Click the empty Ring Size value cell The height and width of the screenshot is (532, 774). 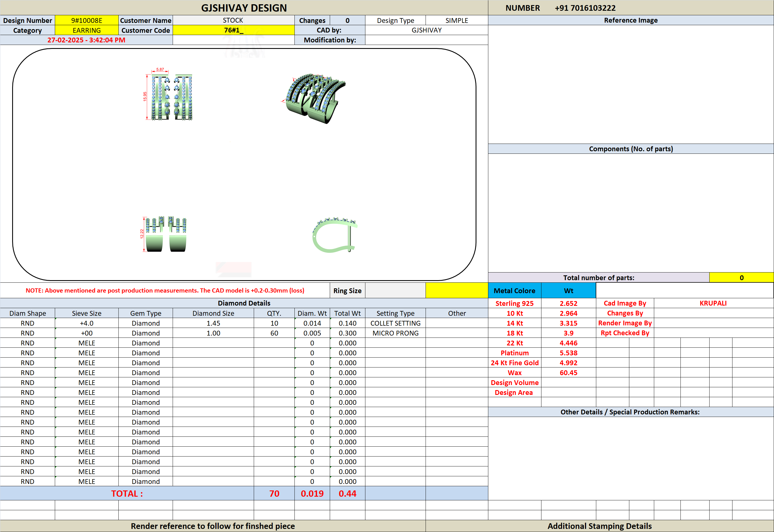tap(396, 290)
